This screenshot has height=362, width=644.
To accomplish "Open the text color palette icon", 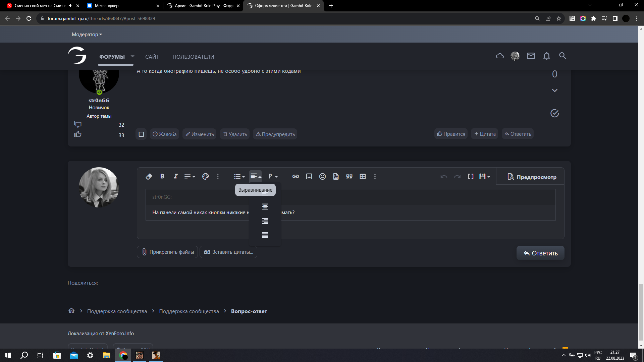I will point(206,176).
